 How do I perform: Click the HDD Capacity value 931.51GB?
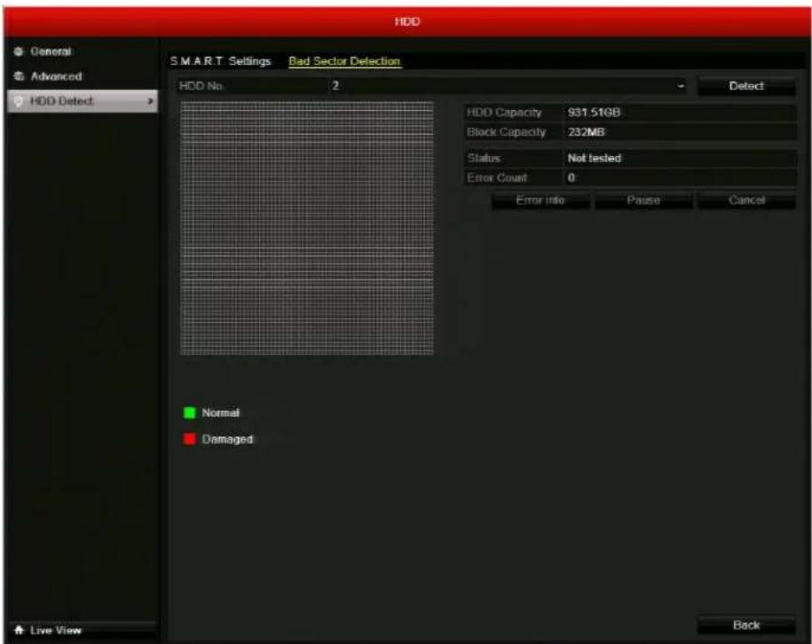click(594, 113)
